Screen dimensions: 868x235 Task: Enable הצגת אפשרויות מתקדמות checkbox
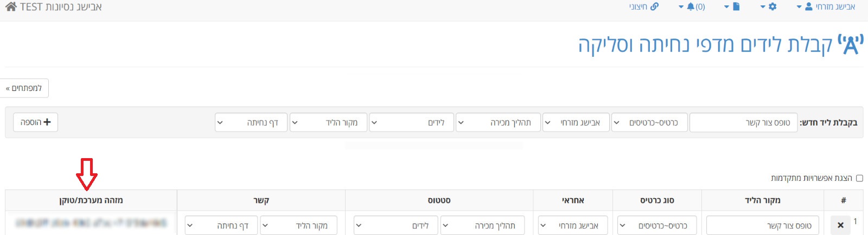pos(859,178)
